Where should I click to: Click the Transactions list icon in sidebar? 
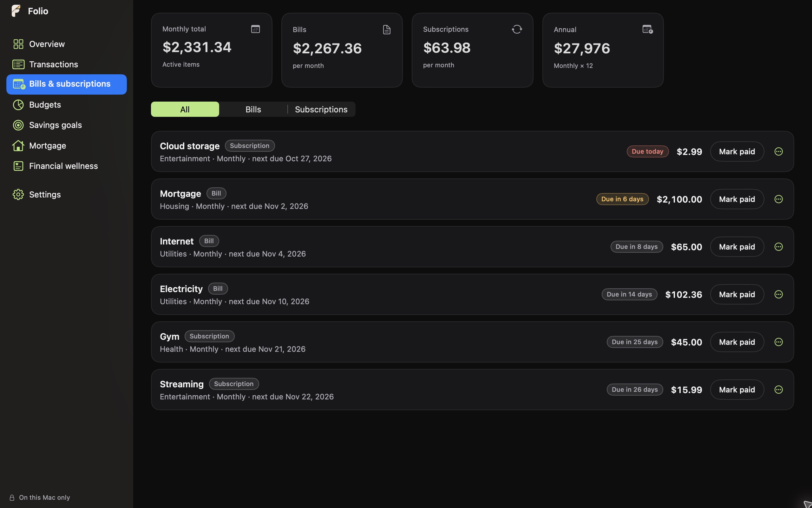[18, 64]
